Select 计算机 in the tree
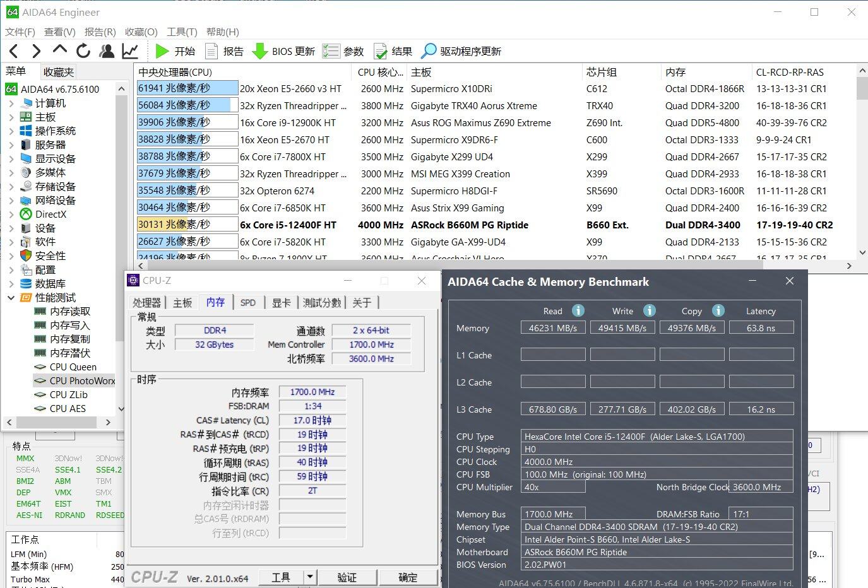 pyautogui.click(x=51, y=103)
